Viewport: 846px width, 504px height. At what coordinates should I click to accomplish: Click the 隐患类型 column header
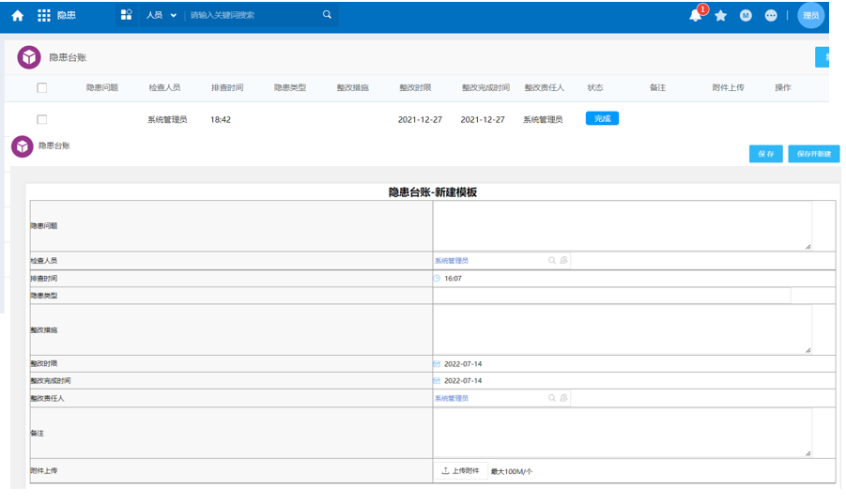290,87
